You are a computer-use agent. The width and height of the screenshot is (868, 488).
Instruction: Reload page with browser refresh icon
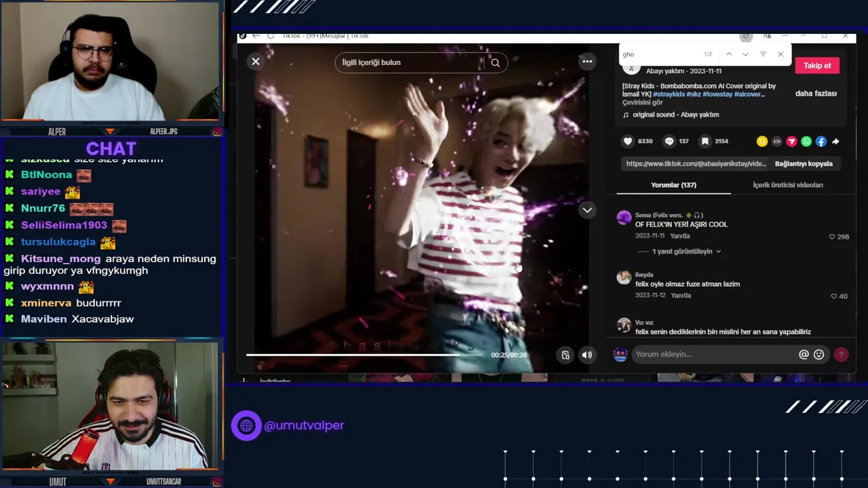tap(271, 36)
